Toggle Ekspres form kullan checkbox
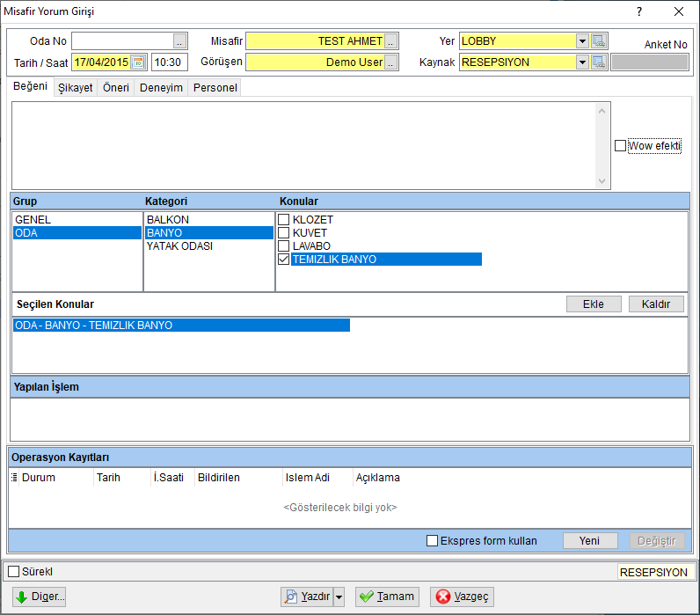700x615 pixels. click(432, 541)
